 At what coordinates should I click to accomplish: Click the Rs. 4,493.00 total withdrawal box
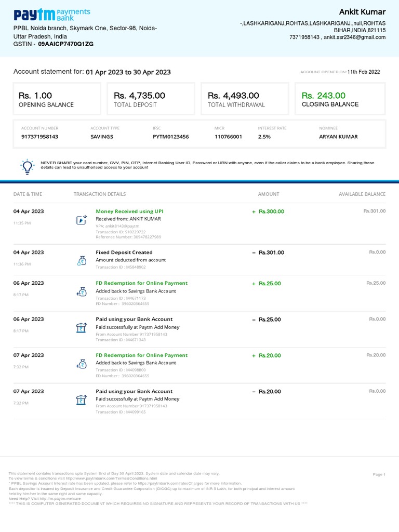coord(246,99)
